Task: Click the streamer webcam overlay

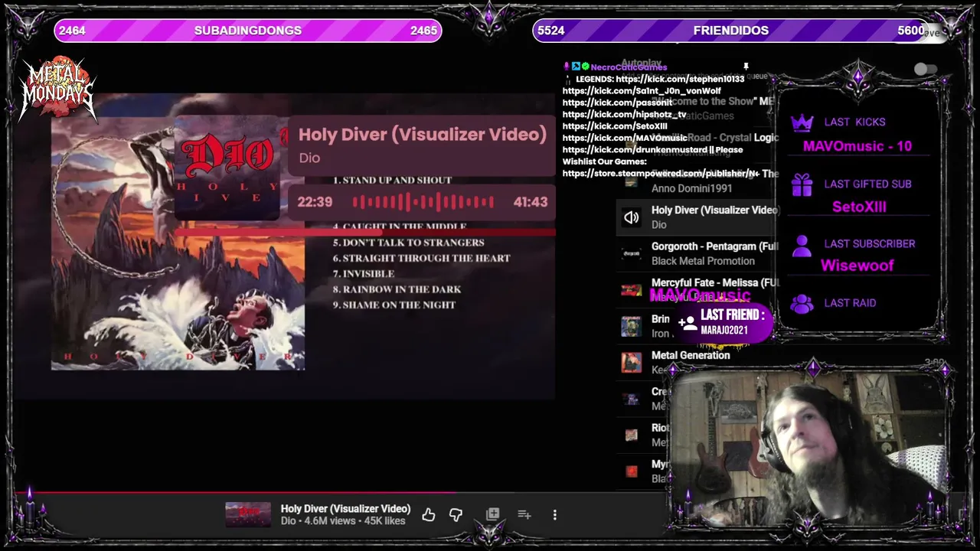Action: click(808, 448)
